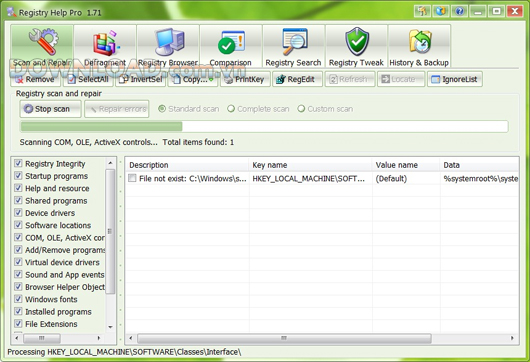The image size is (530, 362).
Task: Toggle Shared programs checkbox
Action: pos(18,200)
